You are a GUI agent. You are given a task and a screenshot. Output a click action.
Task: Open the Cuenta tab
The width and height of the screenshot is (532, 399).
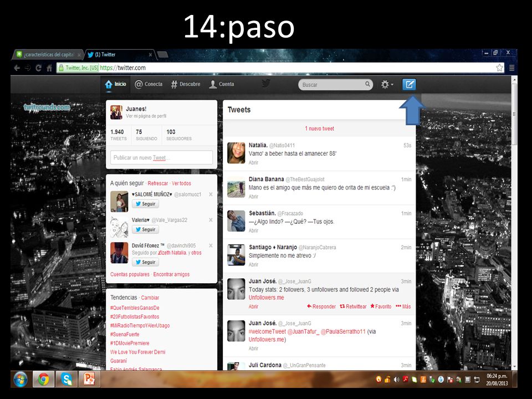point(222,84)
